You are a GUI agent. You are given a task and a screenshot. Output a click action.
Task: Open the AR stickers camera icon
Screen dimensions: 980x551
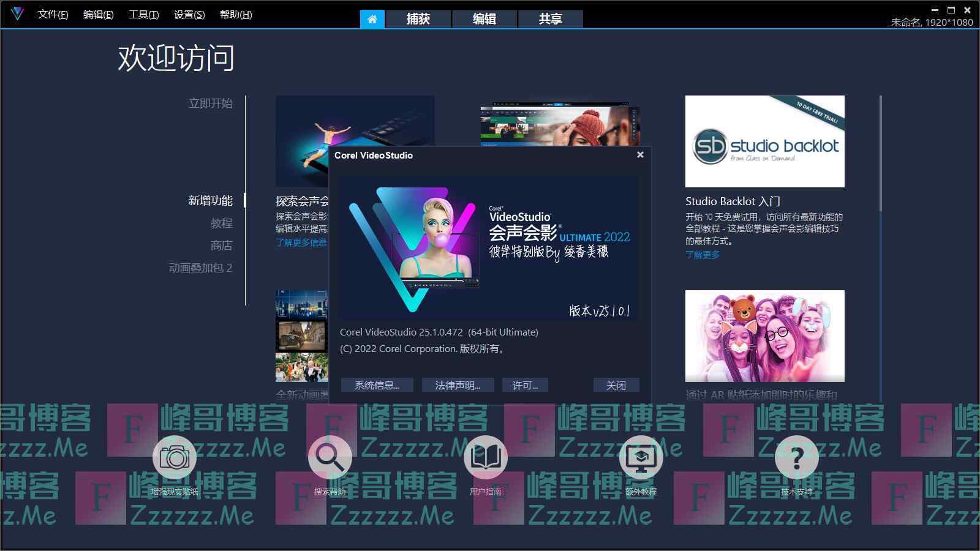point(175,457)
